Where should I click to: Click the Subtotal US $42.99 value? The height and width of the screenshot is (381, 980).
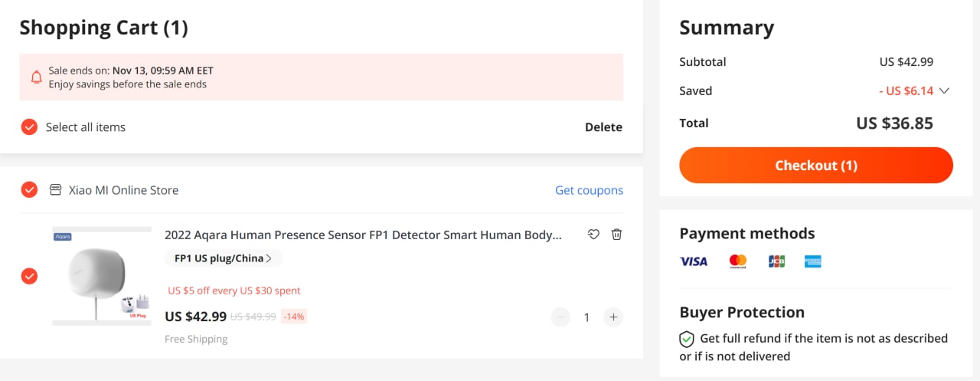(x=906, y=62)
